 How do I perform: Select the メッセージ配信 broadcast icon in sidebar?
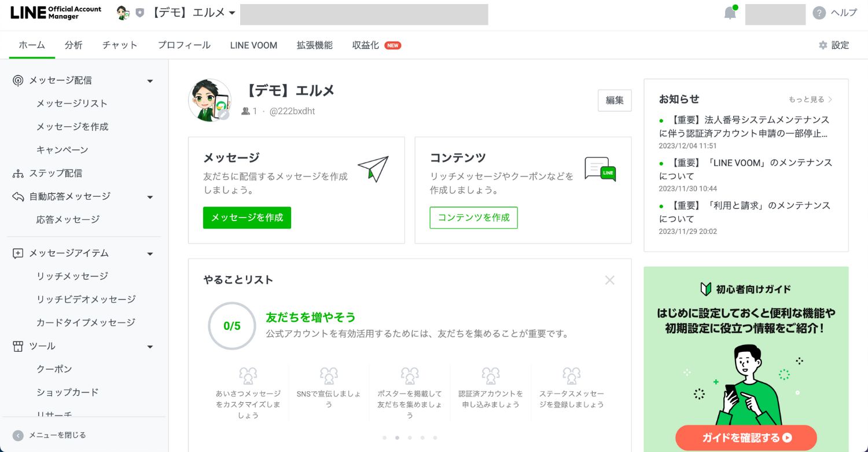tap(17, 80)
